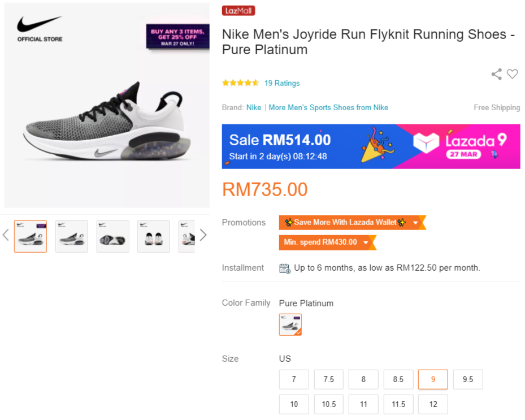Click the Nike Official Store logo

[x=40, y=29]
